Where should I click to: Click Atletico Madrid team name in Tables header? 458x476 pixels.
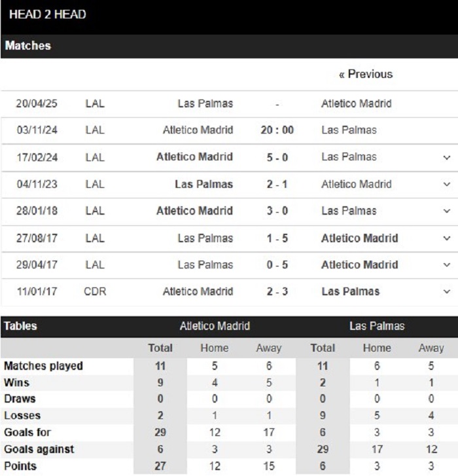point(215,326)
